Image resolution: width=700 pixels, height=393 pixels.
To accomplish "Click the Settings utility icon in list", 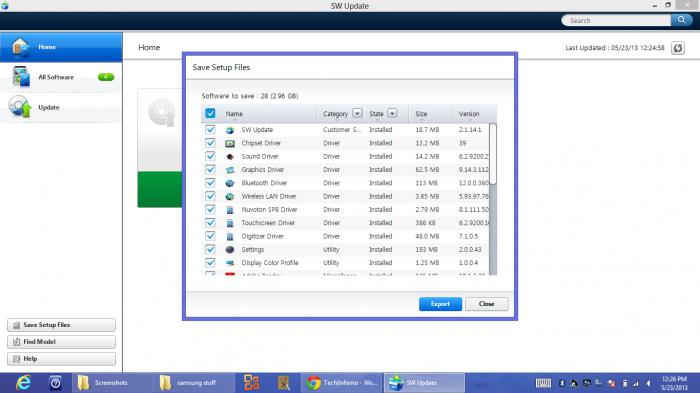I will coord(230,250).
